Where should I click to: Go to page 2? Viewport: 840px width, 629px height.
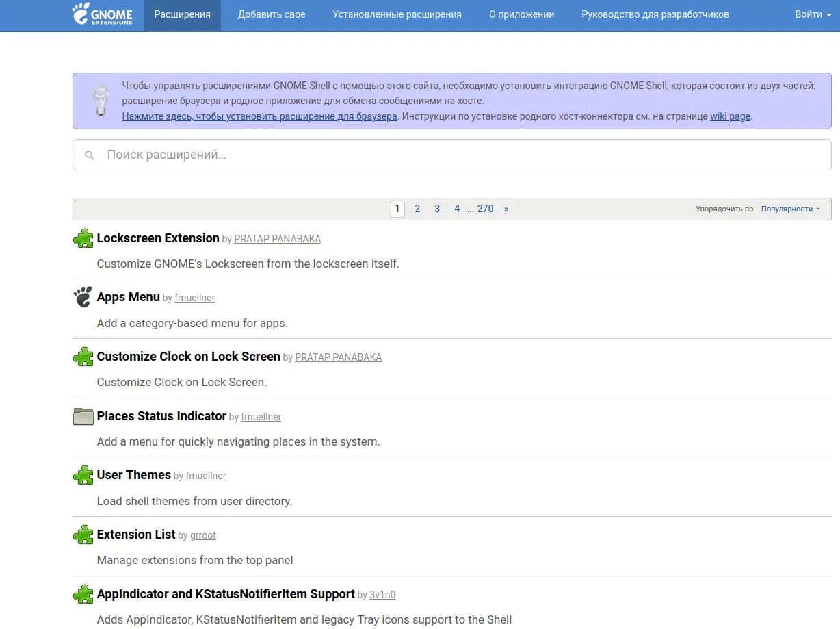click(x=417, y=209)
